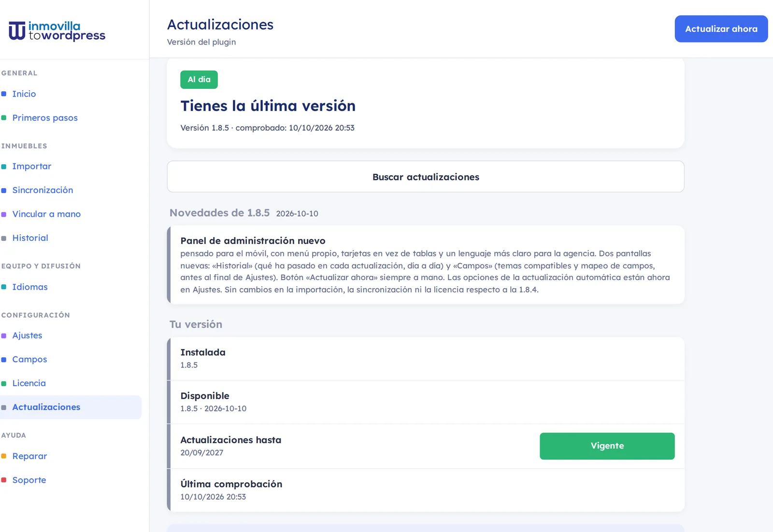
Task: Click the 2026-10-10 date next to Novedades
Action: pos(297,213)
